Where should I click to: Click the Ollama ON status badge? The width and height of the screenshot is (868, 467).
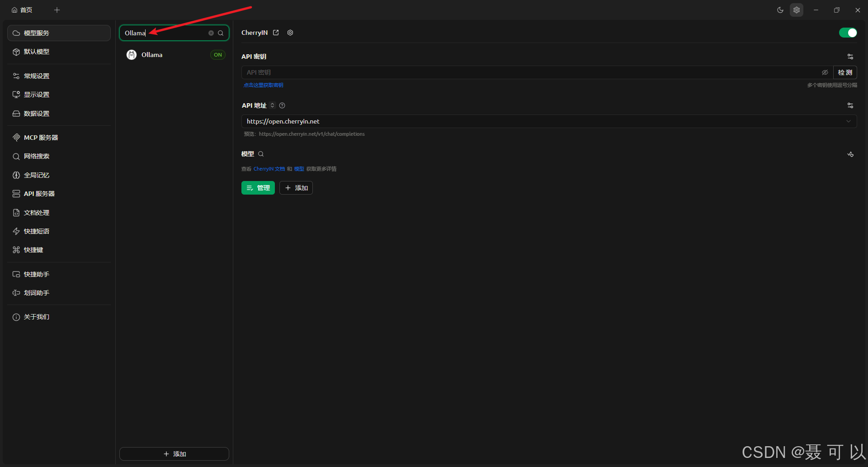click(218, 55)
